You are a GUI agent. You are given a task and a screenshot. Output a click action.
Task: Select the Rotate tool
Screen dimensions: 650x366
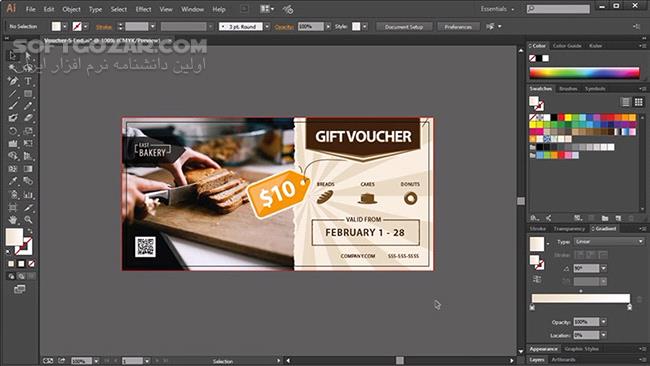pos(13,131)
